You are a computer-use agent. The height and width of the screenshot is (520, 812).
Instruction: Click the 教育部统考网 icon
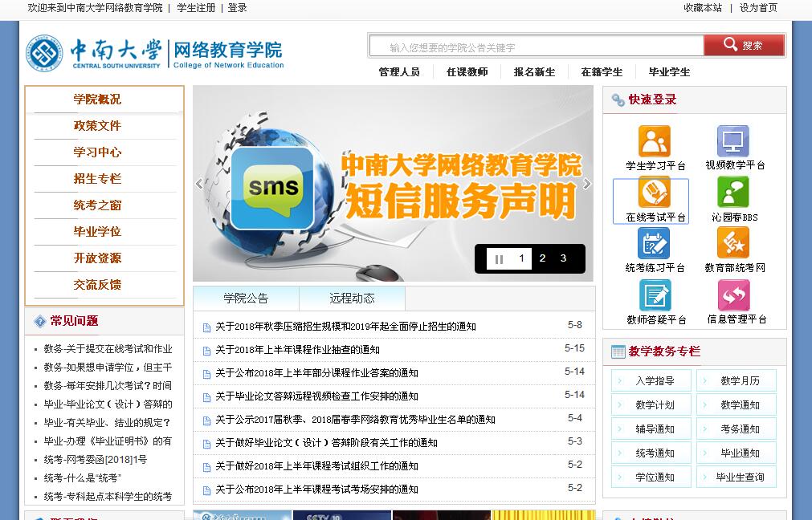[732, 244]
